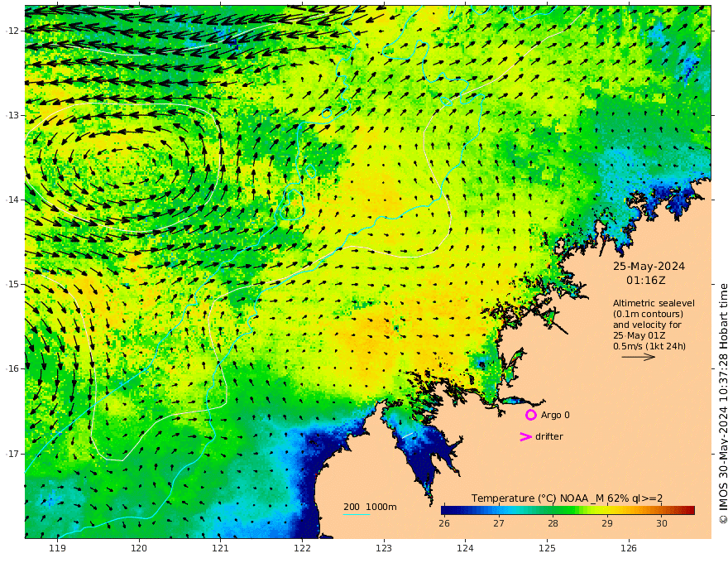The width and height of the screenshot is (728, 563).
Task: Click the magenta drifter arrow symbol
Action: coord(525,436)
